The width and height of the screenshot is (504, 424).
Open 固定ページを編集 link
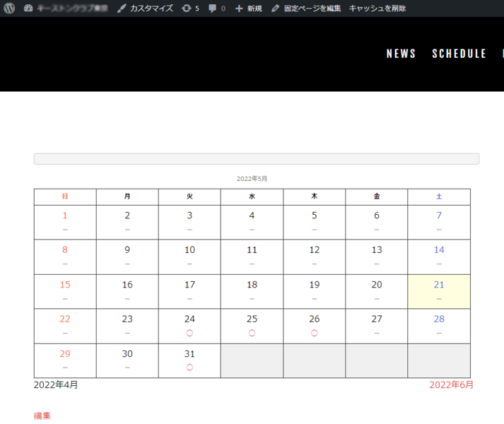[x=312, y=8]
